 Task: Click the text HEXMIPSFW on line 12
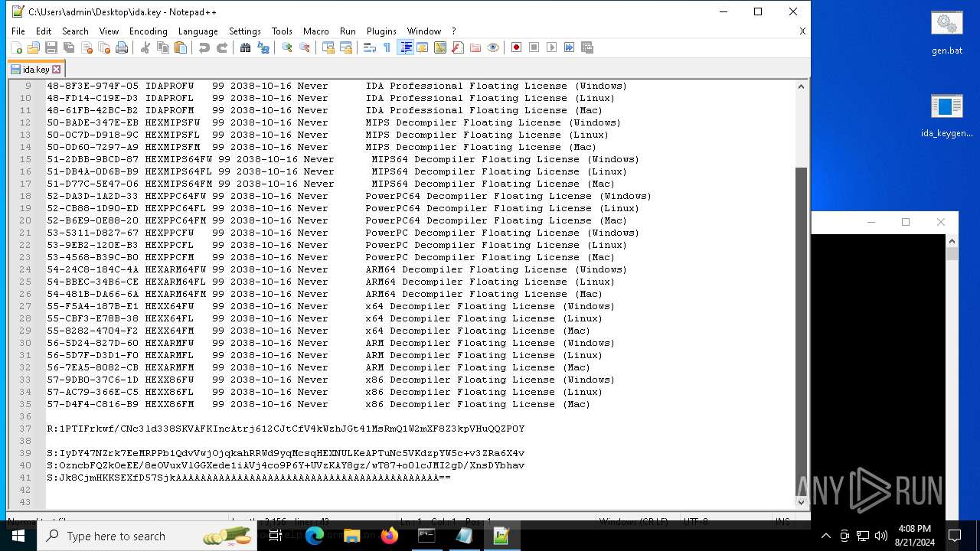pos(172,122)
